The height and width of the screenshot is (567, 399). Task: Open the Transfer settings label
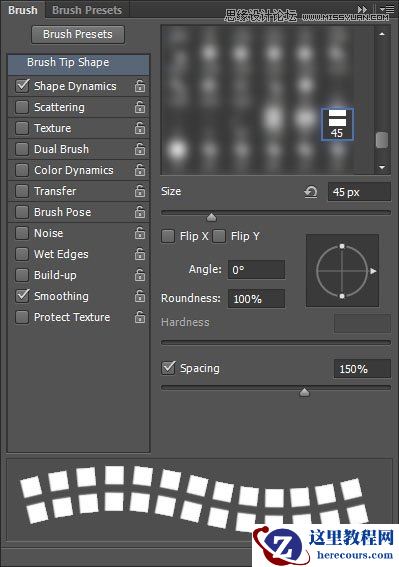click(55, 191)
